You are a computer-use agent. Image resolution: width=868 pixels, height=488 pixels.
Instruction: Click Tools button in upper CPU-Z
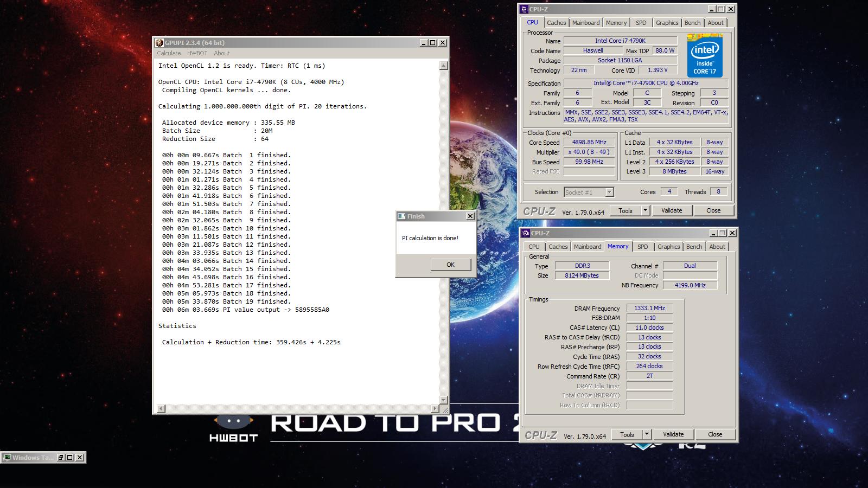626,211
